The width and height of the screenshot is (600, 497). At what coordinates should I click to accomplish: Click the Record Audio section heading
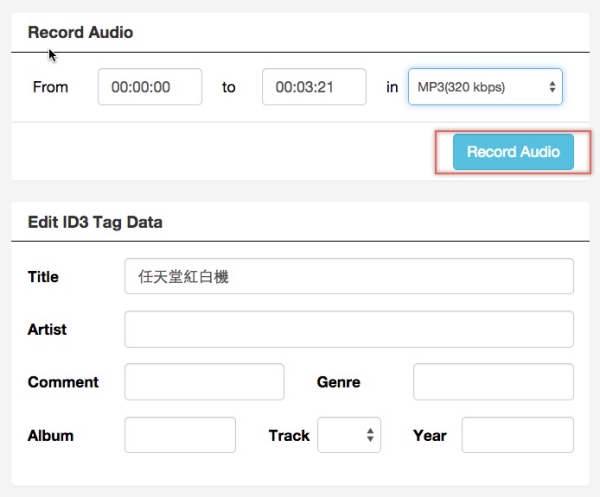[80, 32]
